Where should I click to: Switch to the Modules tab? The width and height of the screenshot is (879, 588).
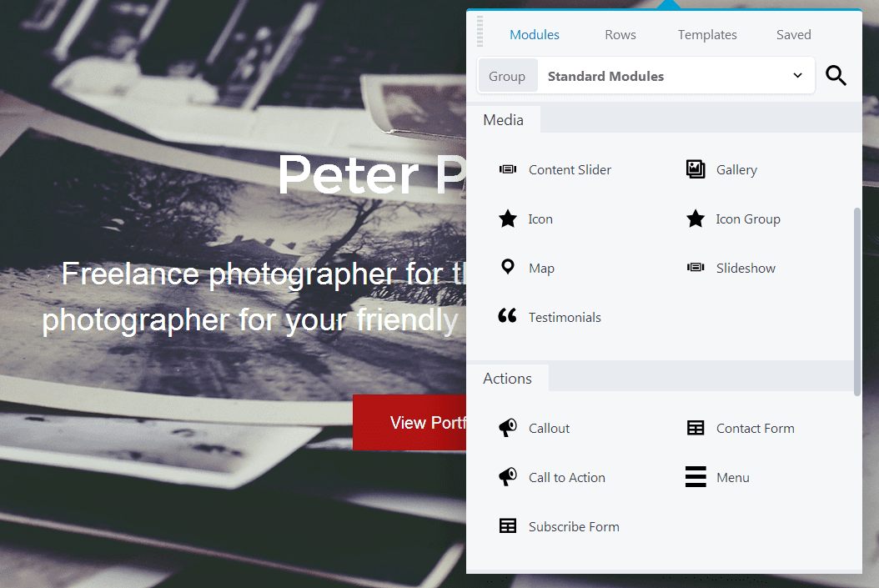click(x=535, y=35)
